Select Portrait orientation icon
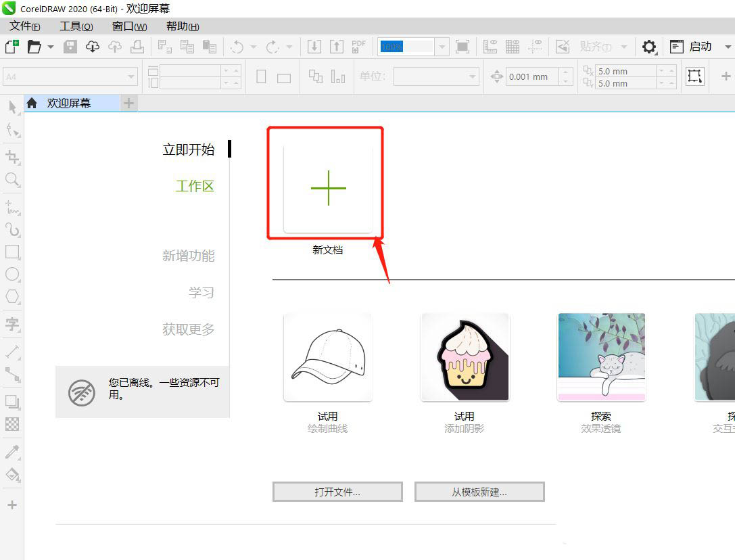The width and height of the screenshot is (735, 560). pos(262,76)
